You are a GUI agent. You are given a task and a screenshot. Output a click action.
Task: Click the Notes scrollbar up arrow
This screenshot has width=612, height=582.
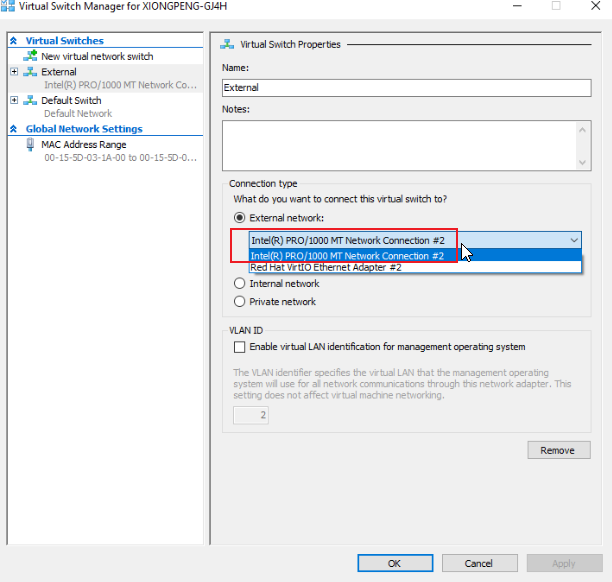tap(582, 130)
